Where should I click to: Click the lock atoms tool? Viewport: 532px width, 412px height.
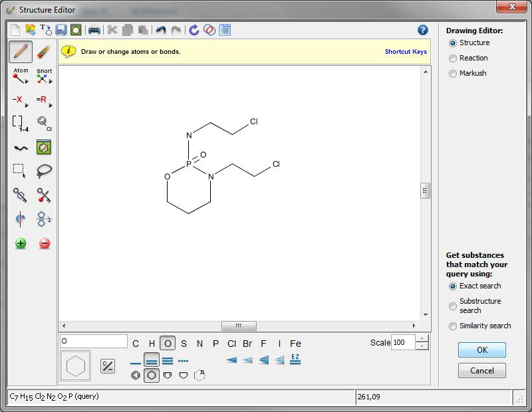point(20,195)
